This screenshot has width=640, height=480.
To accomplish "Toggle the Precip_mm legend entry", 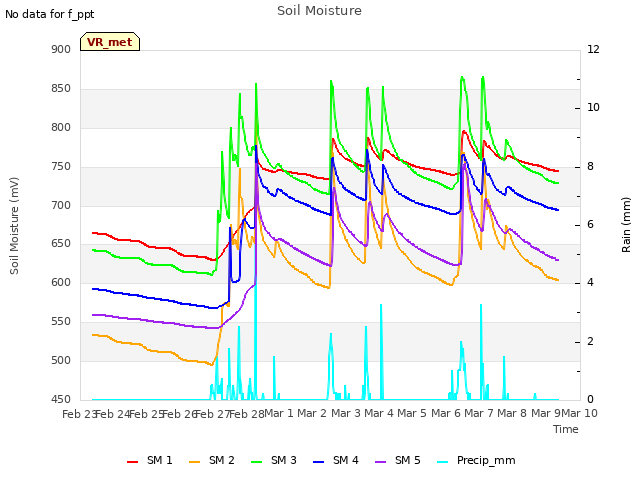I will [476, 460].
